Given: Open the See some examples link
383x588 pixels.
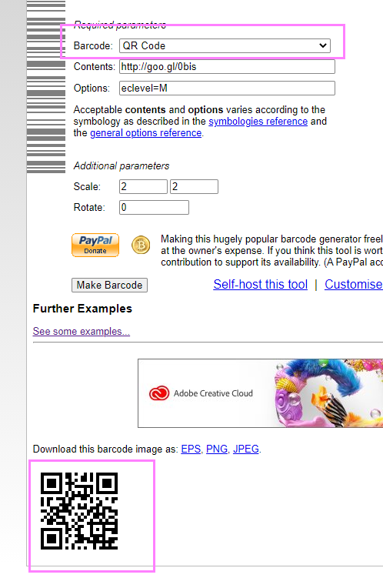Looking at the screenshot, I should [x=82, y=332].
